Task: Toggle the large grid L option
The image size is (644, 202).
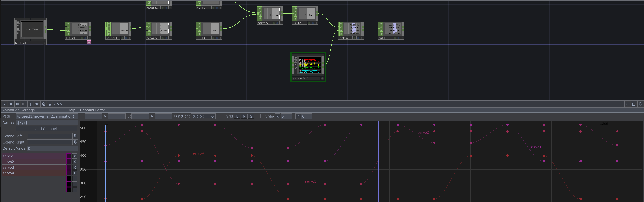Action: tap(237, 116)
